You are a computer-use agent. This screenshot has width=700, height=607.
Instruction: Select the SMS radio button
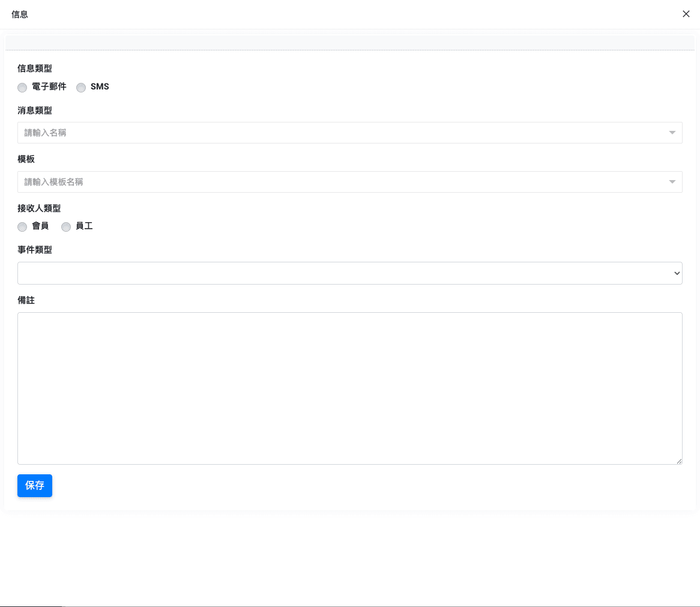pos(81,88)
